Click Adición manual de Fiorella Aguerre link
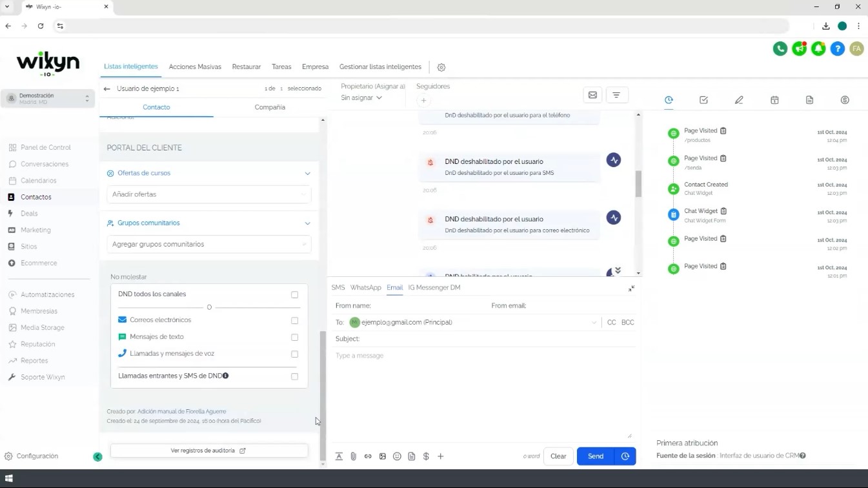868x488 pixels. point(181,411)
